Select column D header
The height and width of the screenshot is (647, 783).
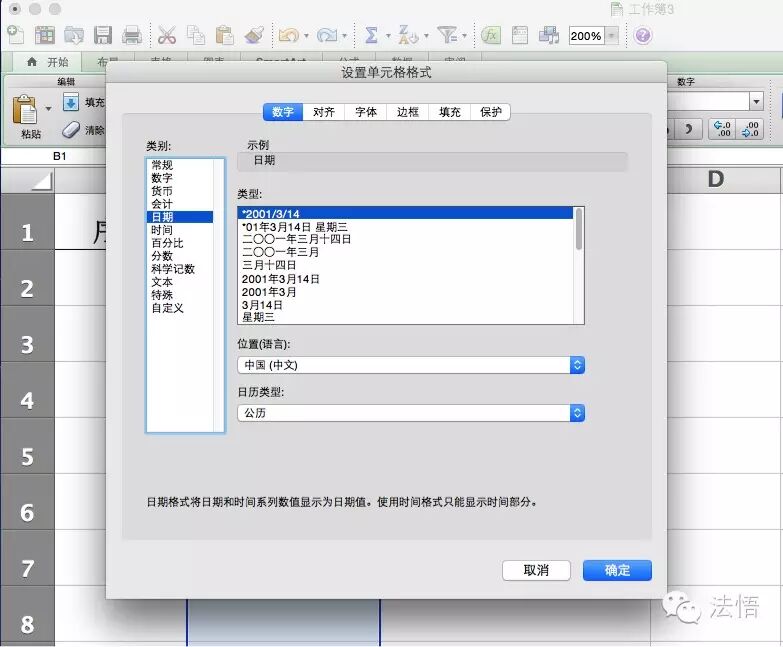(716, 179)
